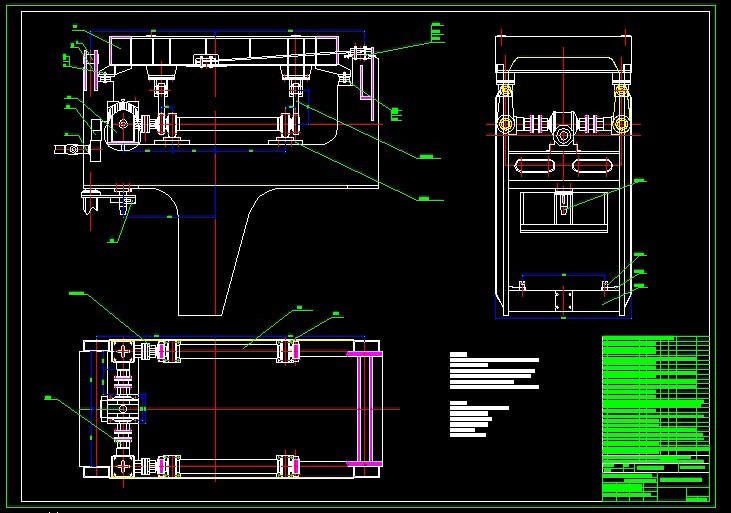Select the small bracket at the front view's bottom center
This screenshot has width=731, height=513.
click(x=563, y=300)
